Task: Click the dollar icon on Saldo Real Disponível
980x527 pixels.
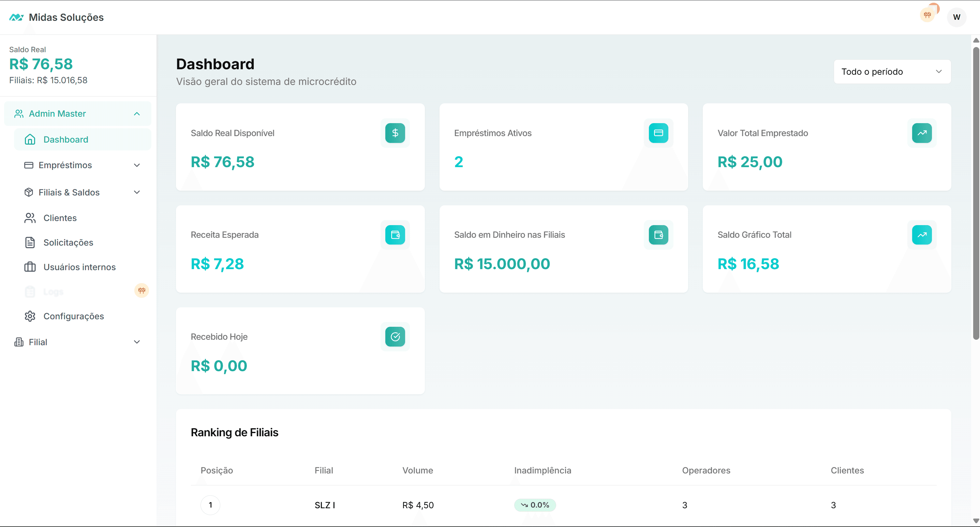Action: (395, 133)
